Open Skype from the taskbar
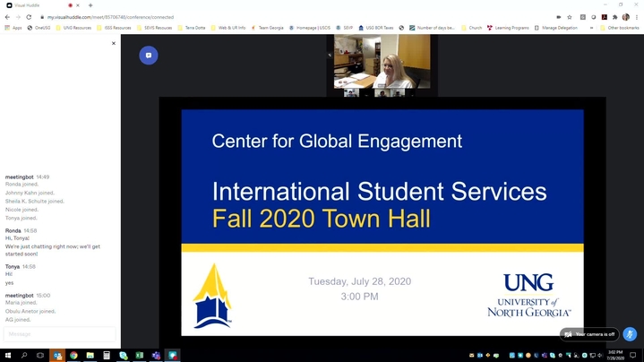 tap(124, 355)
